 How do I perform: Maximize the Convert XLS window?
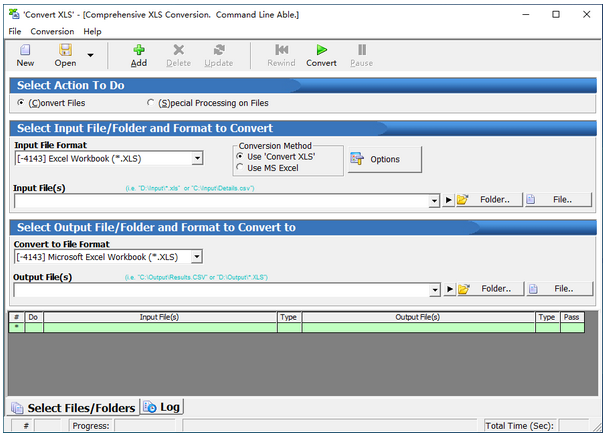556,14
